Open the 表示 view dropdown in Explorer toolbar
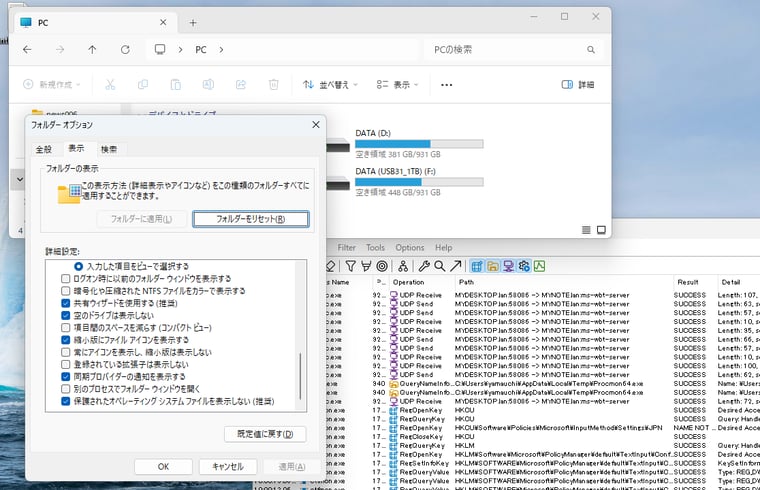Viewport: 760px width, 490px height. pyautogui.click(x=397, y=85)
